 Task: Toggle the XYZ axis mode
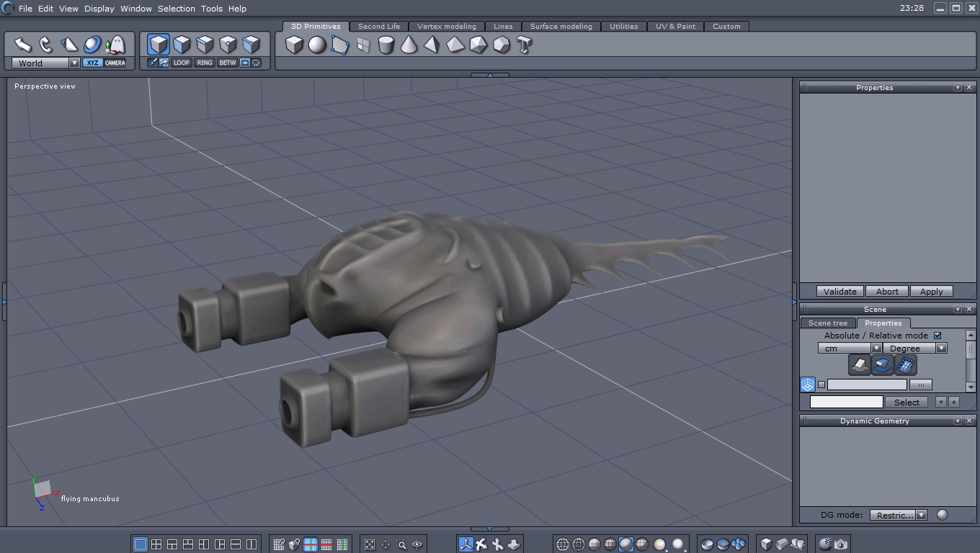(x=92, y=63)
